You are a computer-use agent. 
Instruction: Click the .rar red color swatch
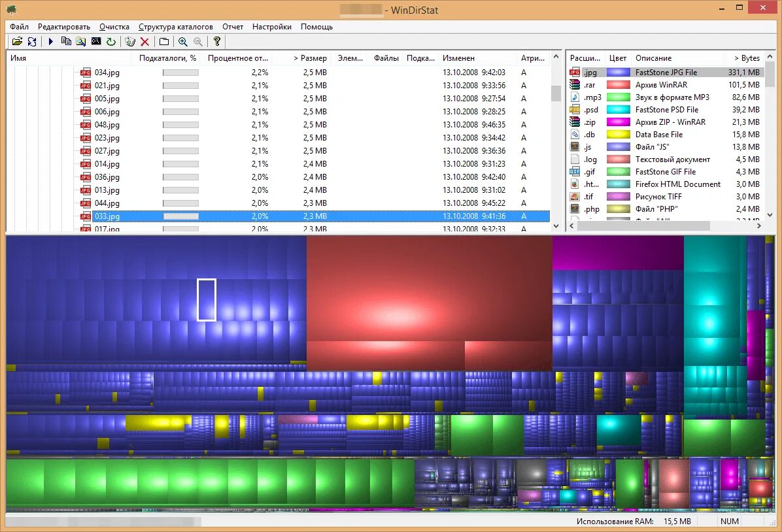pyautogui.click(x=618, y=85)
